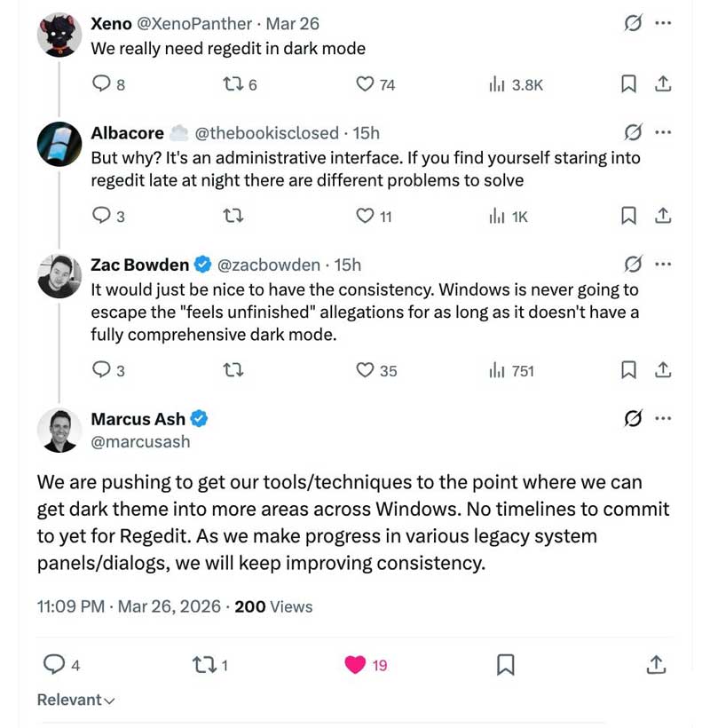Open @thebookisclosed profile handle
Image resolution: width=710 pixels, height=728 pixels.
(266, 133)
